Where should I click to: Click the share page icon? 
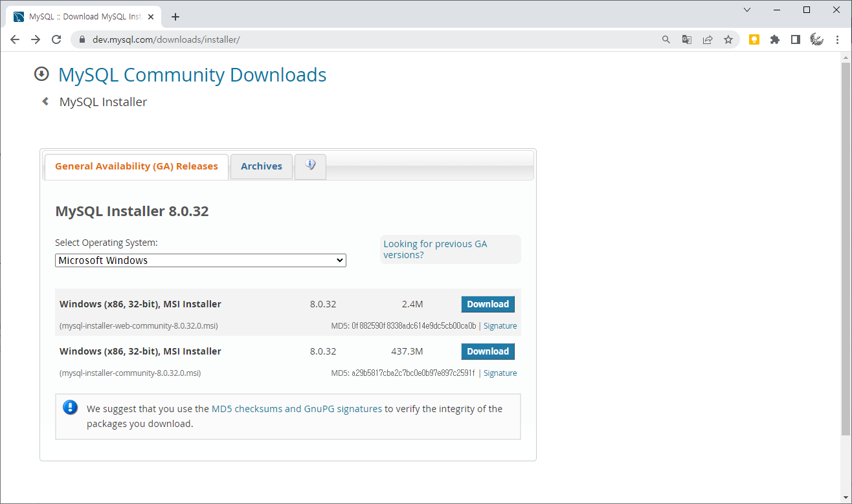(x=708, y=39)
